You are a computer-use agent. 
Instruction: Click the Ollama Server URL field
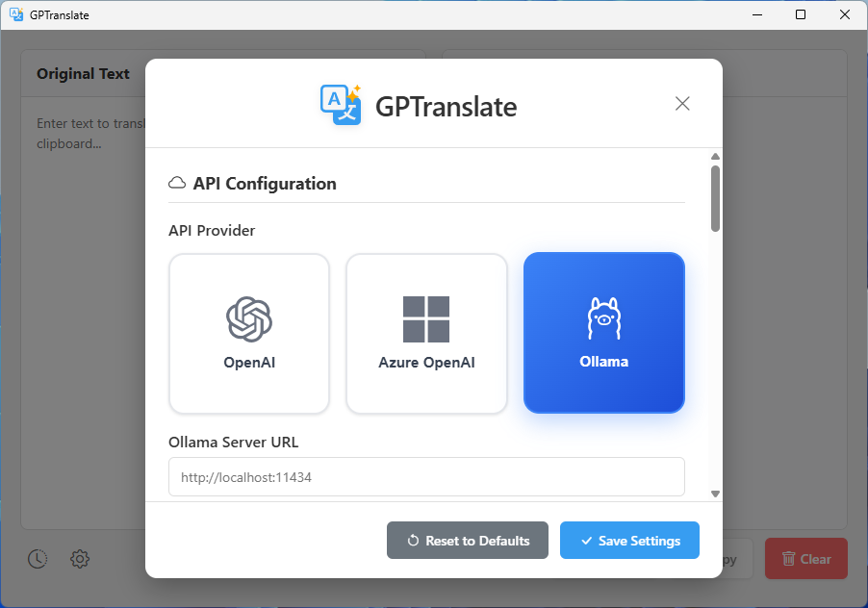tap(426, 477)
